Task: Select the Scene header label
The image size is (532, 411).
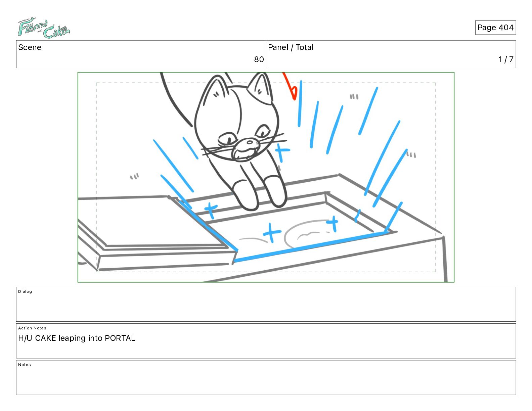Action: point(30,47)
